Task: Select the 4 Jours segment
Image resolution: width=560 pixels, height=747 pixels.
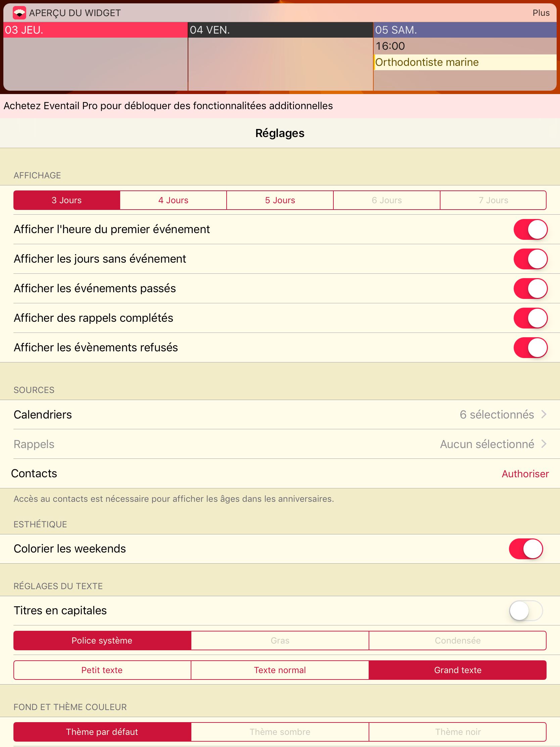Action: pyautogui.click(x=173, y=200)
